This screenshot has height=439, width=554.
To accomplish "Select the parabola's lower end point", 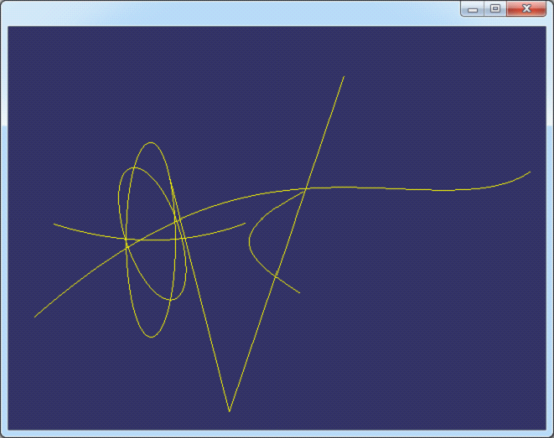I will 299,292.
